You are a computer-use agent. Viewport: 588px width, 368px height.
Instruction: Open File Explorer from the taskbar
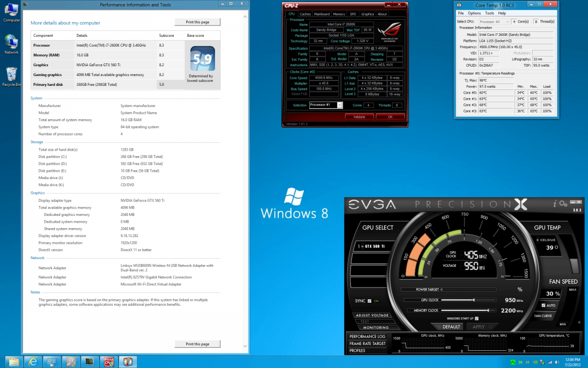(x=14, y=362)
